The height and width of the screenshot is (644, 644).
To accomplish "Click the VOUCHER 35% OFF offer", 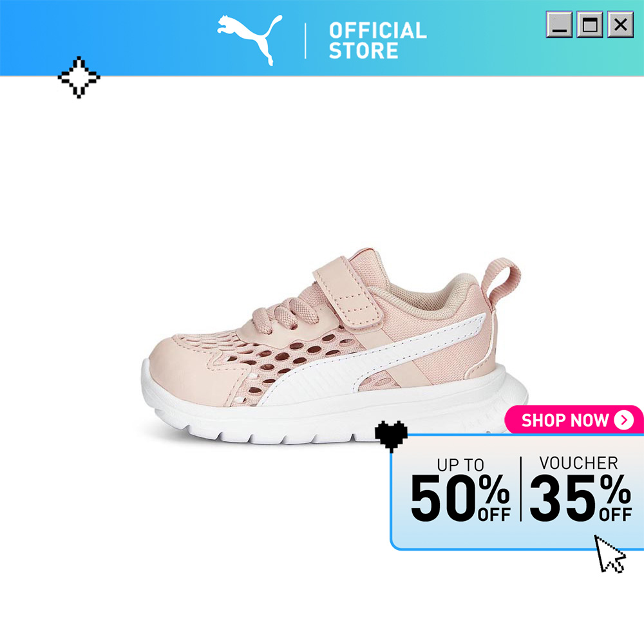I will tap(580, 489).
